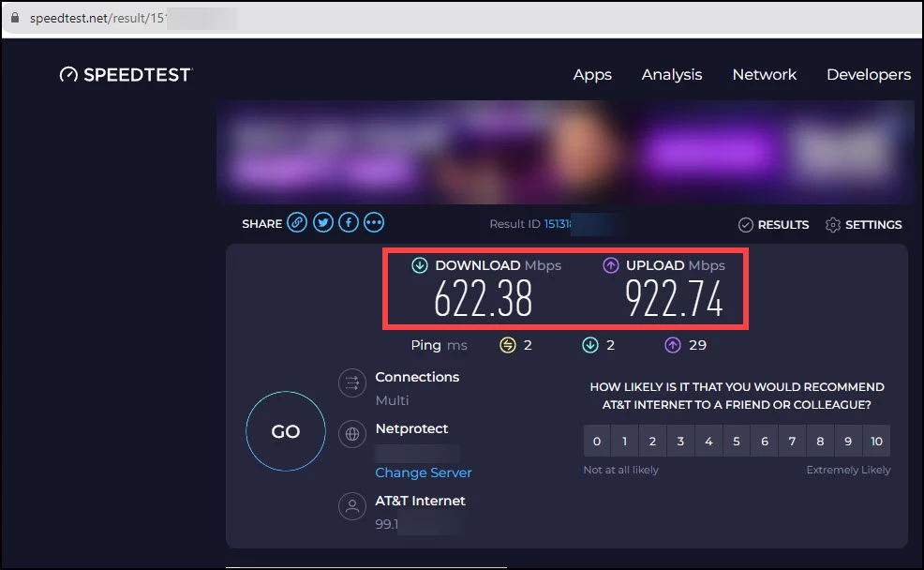This screenshot has width=924, height=570.
Task: Rate recommendation as 0
Action: pos(597,441)
